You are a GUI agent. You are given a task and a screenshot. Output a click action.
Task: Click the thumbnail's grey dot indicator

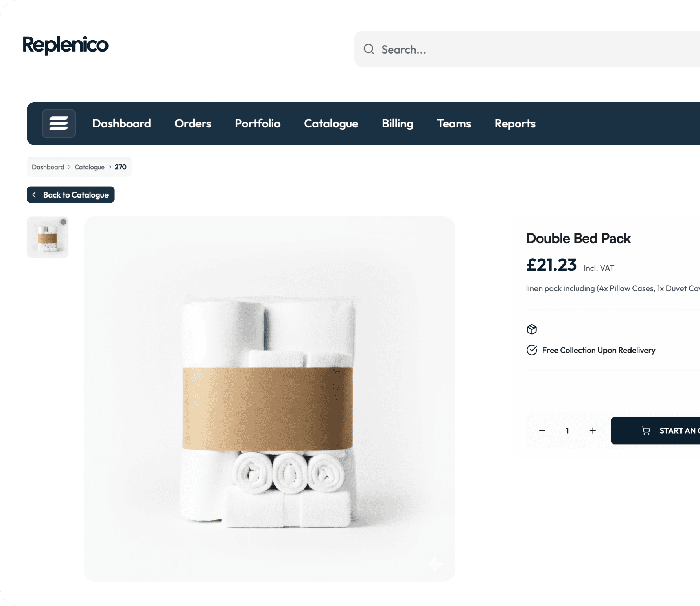coord(63,222)
